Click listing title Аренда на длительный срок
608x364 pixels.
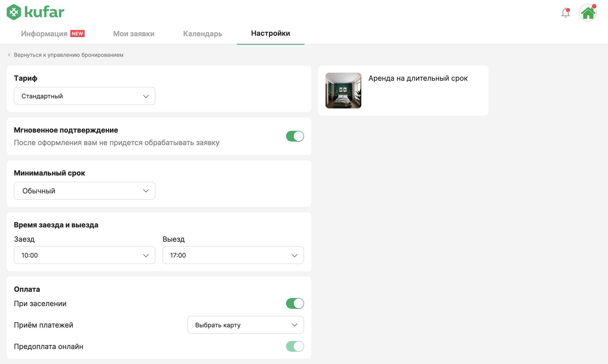tap(418, 78)
